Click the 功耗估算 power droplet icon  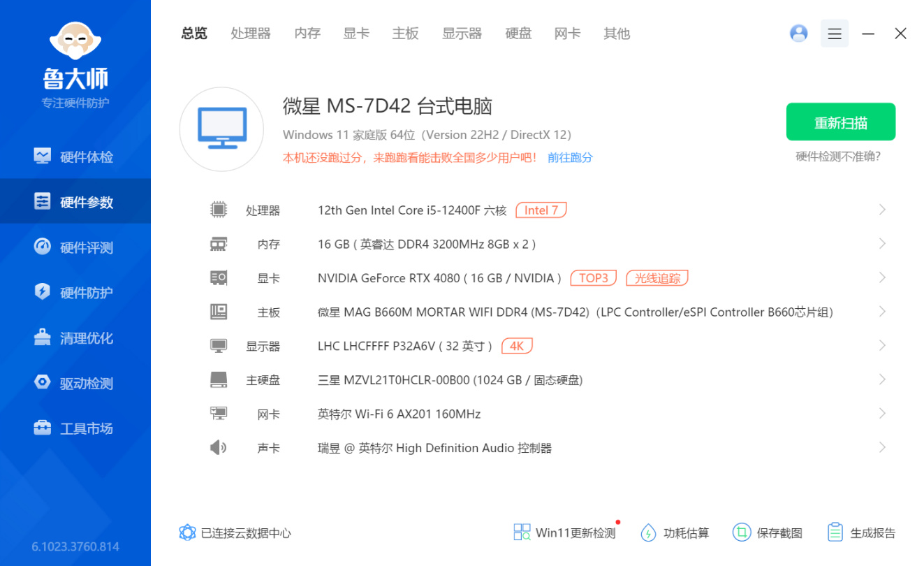648,533
